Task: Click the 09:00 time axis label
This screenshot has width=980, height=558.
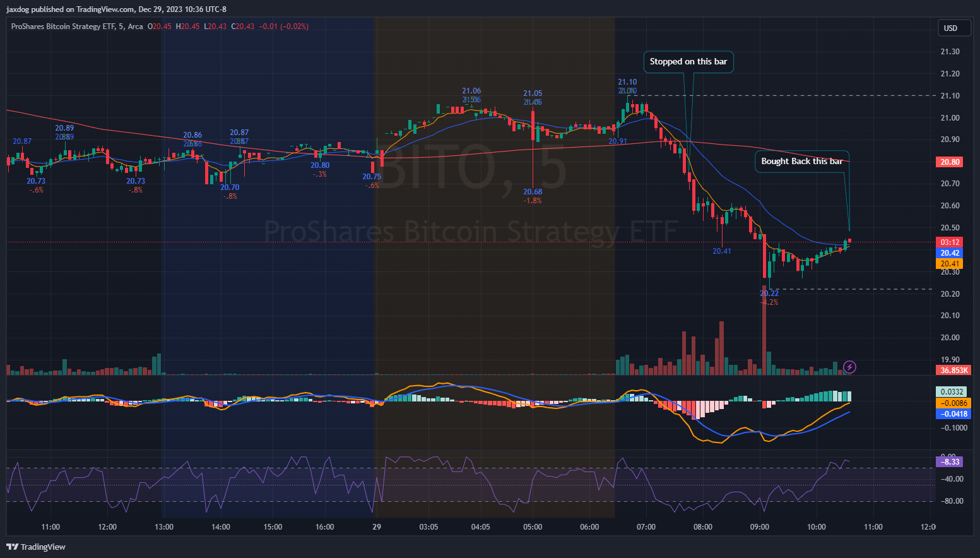Action: click(x=760, y=527)
